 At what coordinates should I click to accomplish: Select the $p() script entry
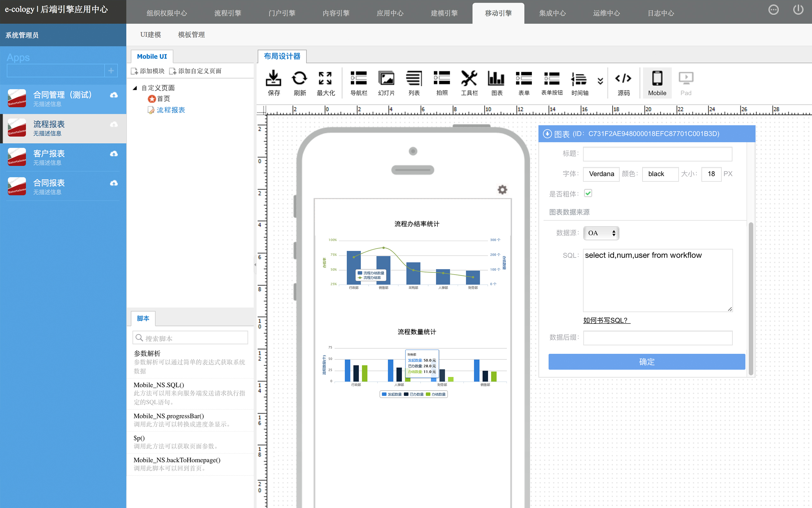click(x=190, y=442)
